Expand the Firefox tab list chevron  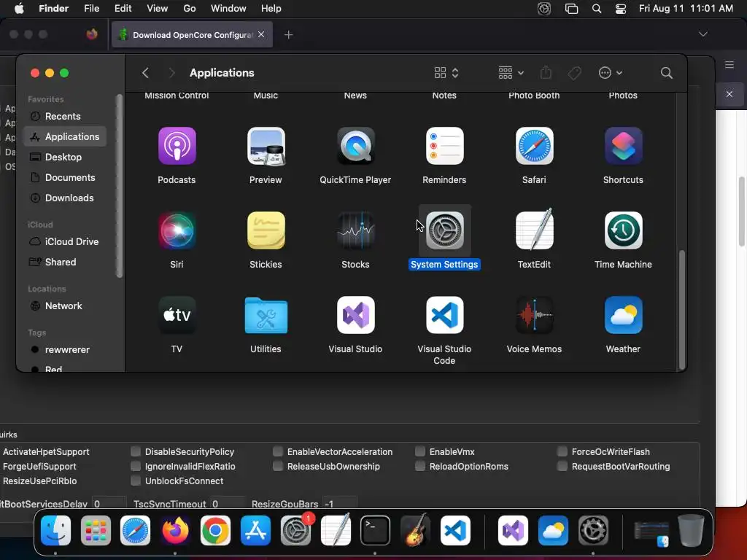tap(703, 34)
